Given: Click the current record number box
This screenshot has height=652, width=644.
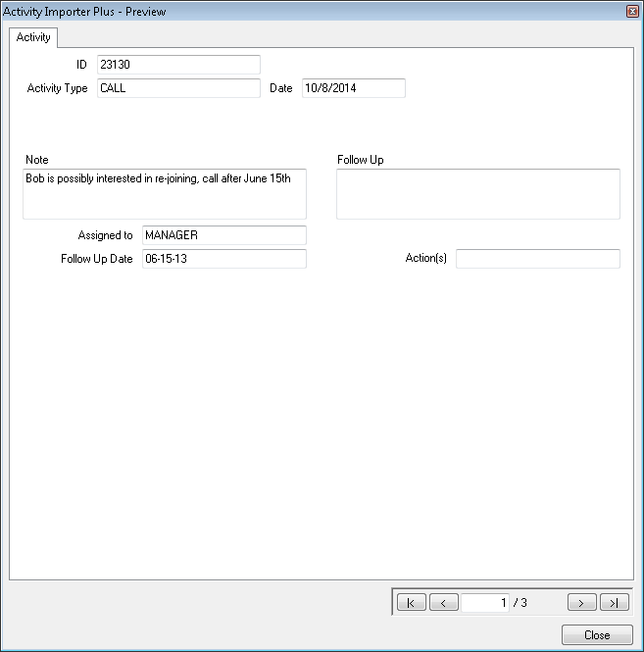Looking at the screenshot, I should pos(485,603).
